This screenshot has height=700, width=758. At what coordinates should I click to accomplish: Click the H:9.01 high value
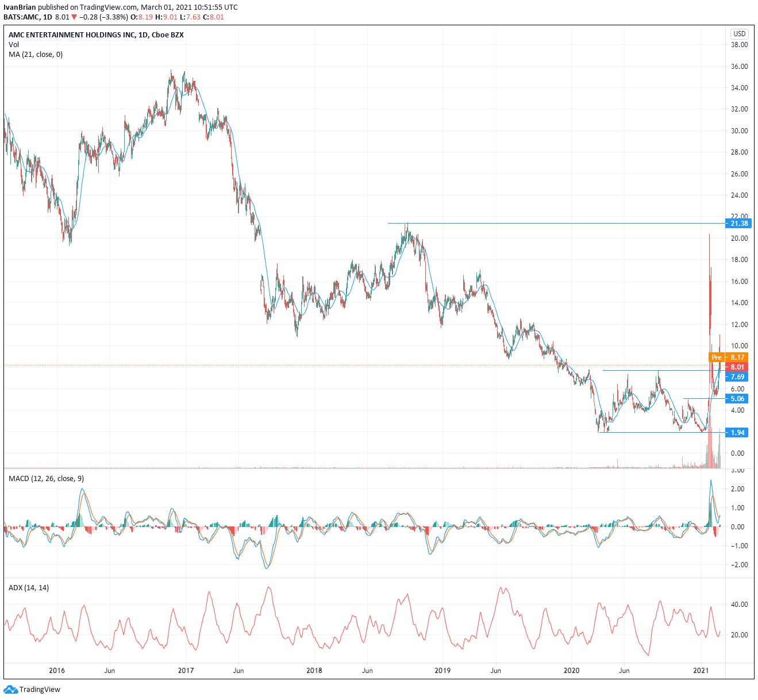[167, 17]
